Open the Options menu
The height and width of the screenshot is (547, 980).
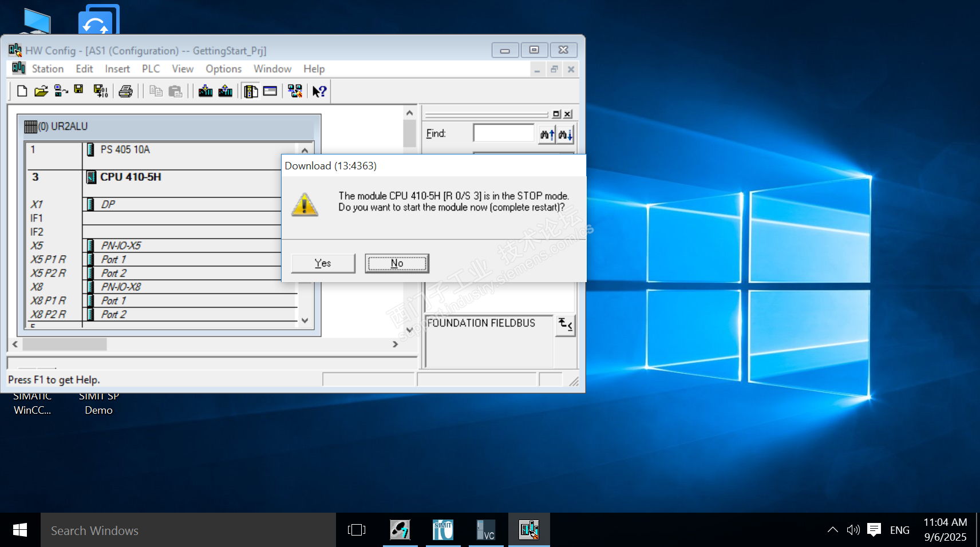click(223, 69)
